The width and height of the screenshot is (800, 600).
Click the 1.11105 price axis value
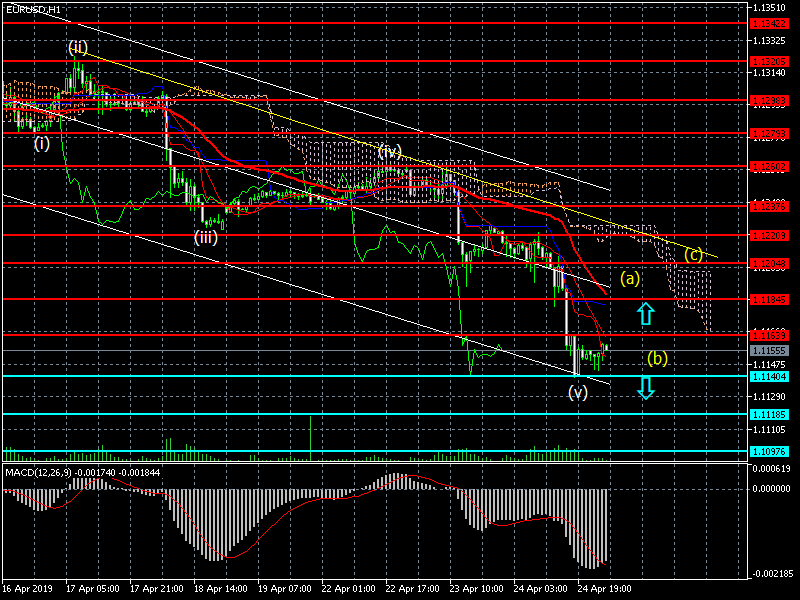pyautogui.click(x=769, y=430)
